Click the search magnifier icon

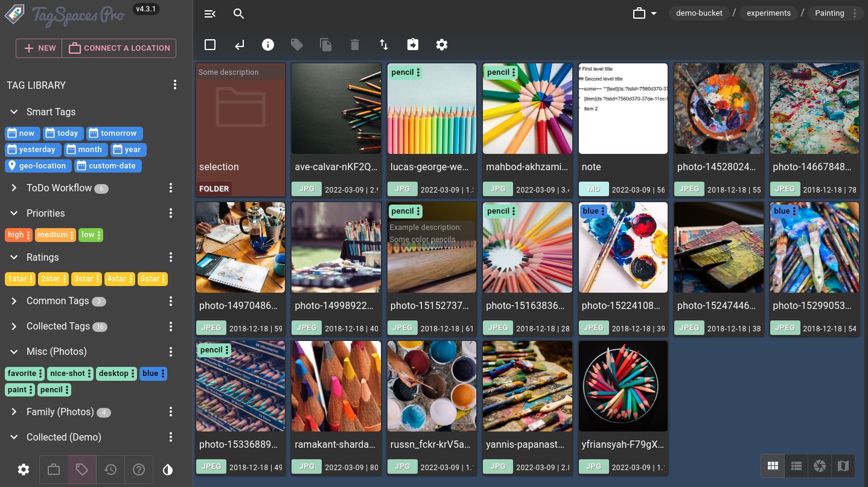(239, 14)
